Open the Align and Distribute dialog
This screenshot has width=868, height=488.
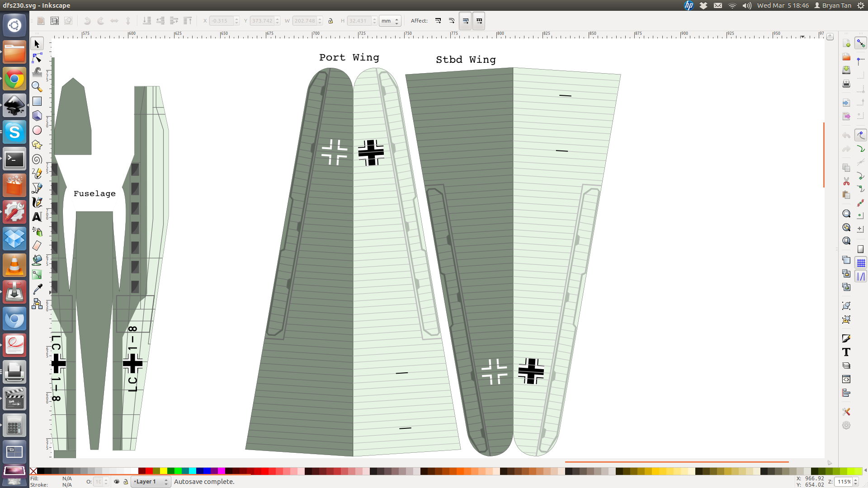(846, 393)
